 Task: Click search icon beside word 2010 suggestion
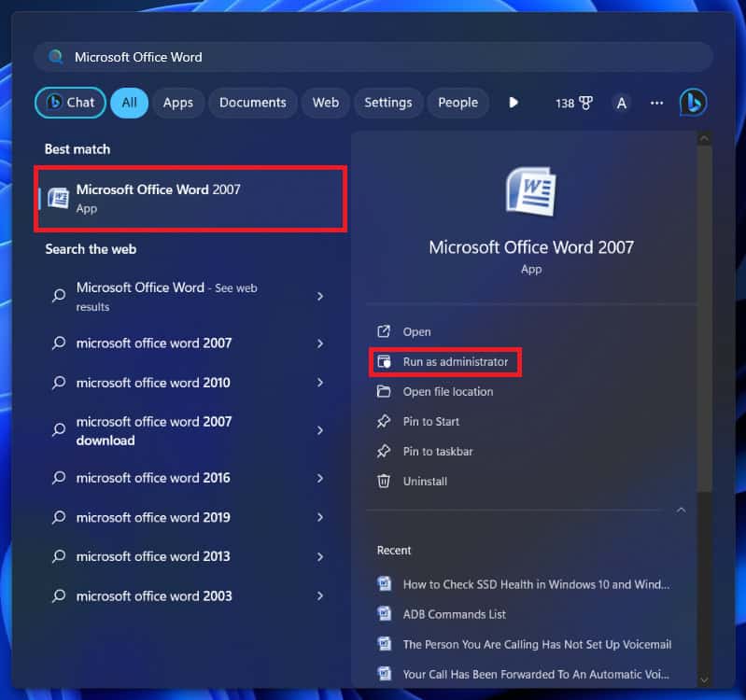(x=59, y=383)
